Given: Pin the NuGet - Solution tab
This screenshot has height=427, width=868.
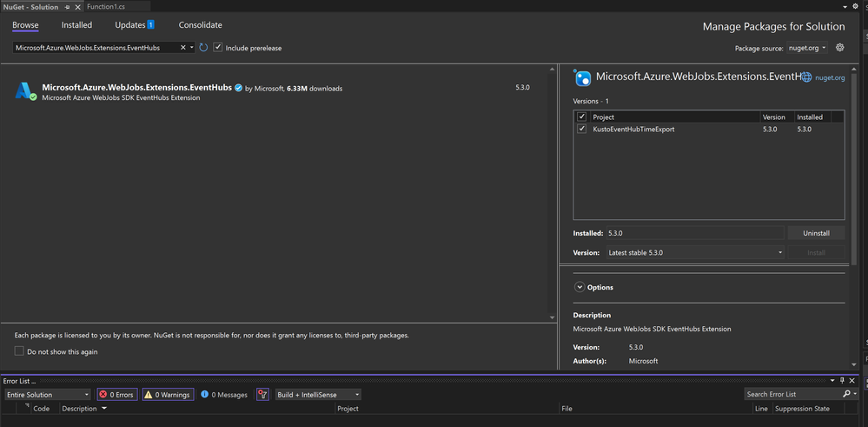Looking at the screenshot, I should pos(67,7).
